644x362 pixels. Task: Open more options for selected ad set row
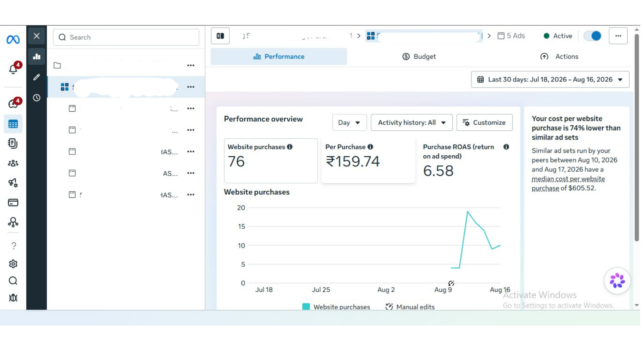point(191,87)
